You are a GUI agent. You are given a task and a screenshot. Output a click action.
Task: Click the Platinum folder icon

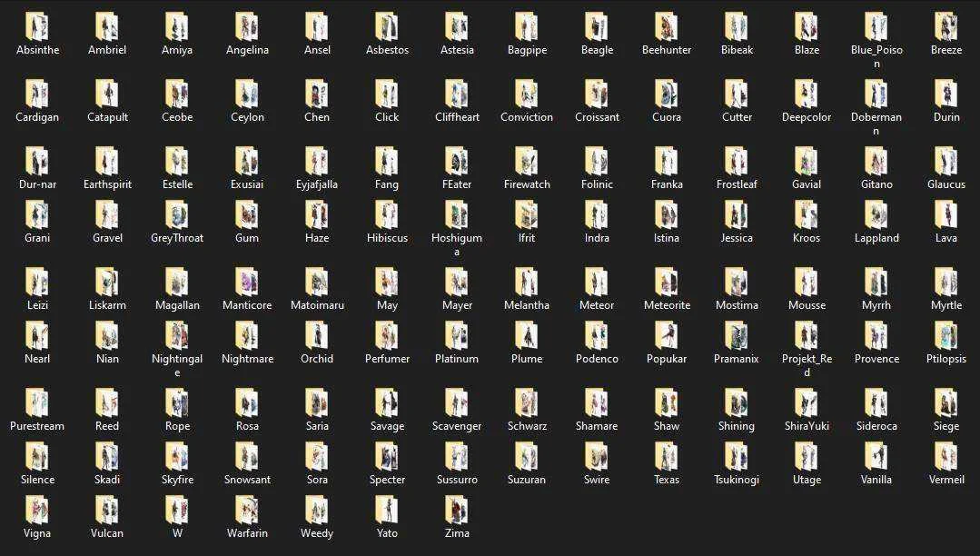coord(457,336)
